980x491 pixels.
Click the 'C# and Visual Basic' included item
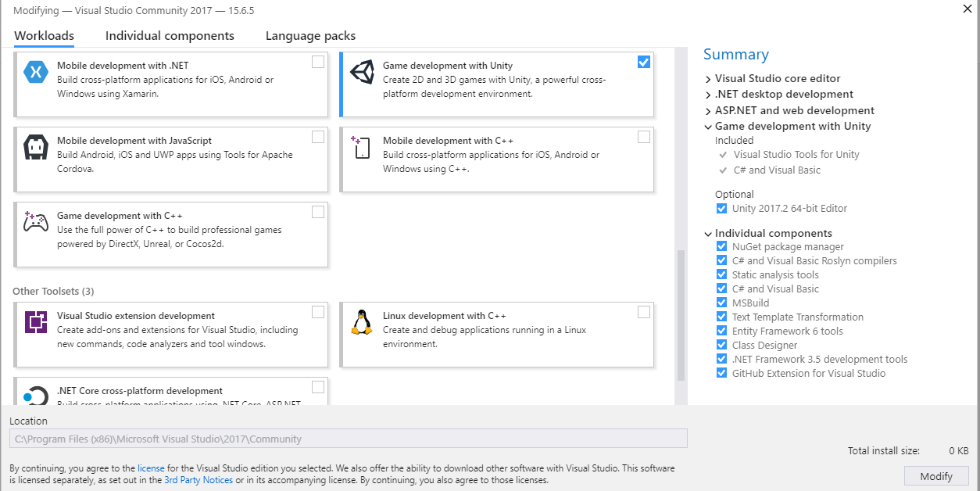tap(777, 170)
